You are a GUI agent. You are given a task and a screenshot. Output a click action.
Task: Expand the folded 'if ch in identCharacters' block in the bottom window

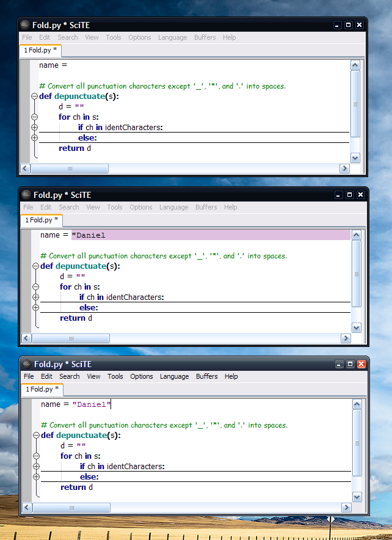click(36, 467)
